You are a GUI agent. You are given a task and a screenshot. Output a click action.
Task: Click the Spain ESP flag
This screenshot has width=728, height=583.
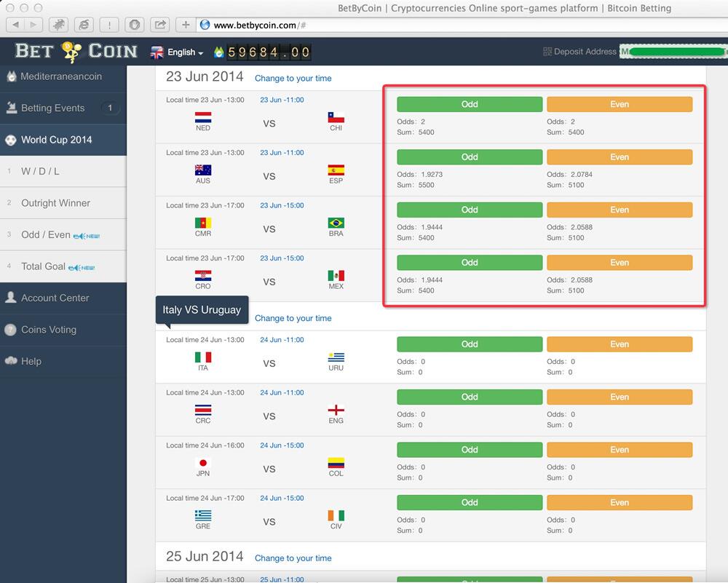336,170
